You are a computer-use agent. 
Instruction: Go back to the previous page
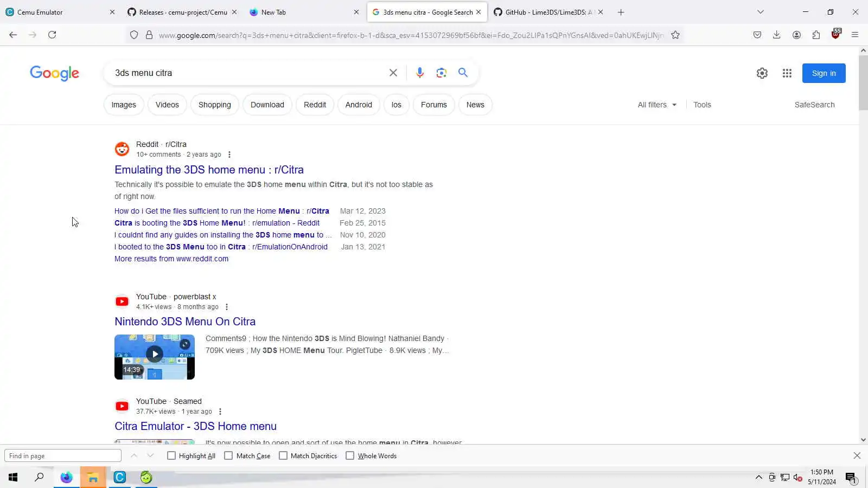pyautogui.click(x=13, y=35)
